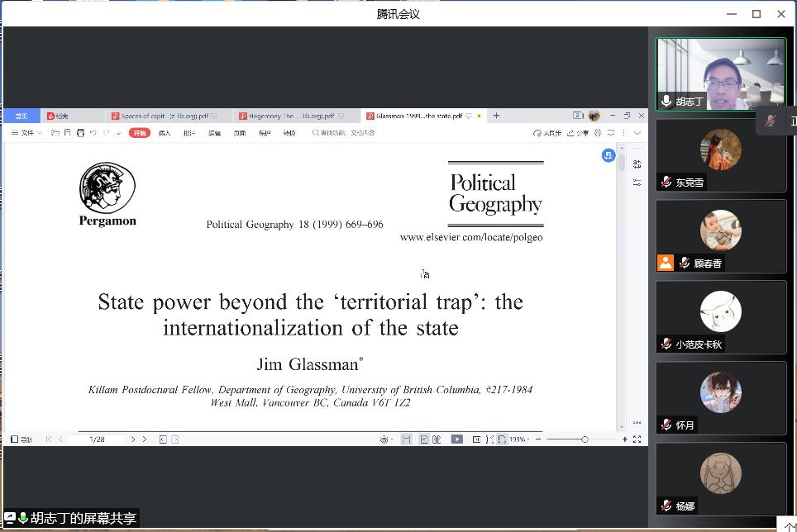The width and height of the screenshot is (797, 532).
Task: Click the fullscreen icon at bottom right
Action: pyautogui.click(x=637, y=439)
